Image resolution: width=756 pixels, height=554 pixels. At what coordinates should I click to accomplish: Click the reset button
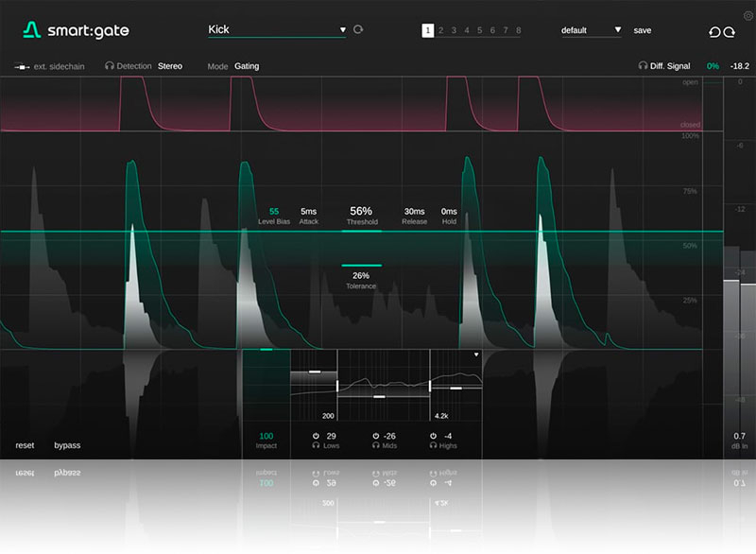pyautogui.click(x=25, y=444)
